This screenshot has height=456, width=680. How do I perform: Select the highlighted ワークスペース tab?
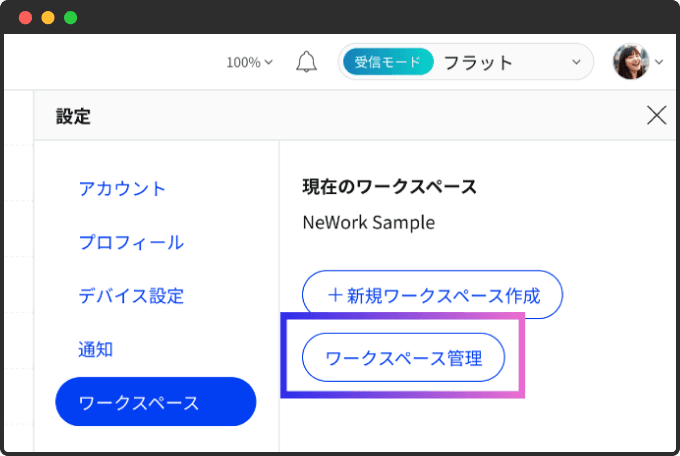156,402
